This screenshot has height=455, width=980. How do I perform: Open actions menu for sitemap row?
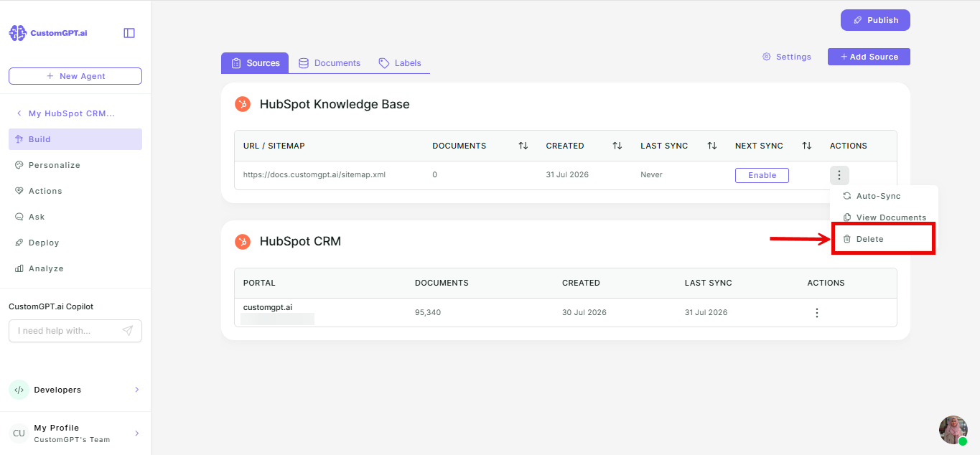(839, 175)
